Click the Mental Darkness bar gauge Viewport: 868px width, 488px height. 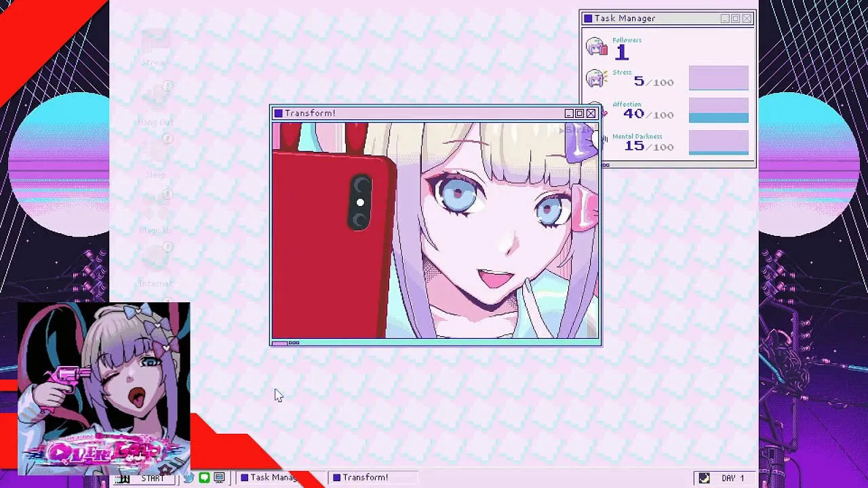[719, 143]
